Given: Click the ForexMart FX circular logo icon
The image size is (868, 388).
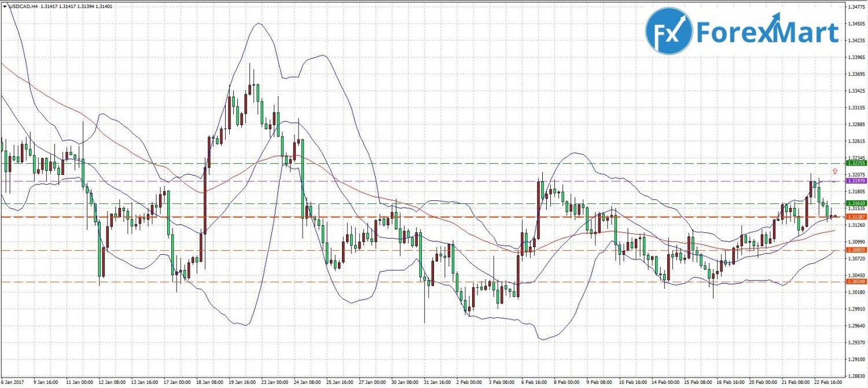Looking at the screenshot, I should 668,31.
